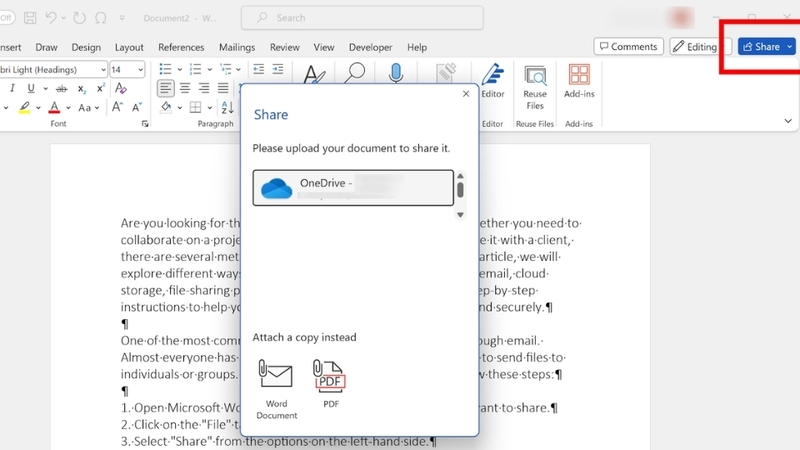Toggle superscript formatting

pos(101,88)
